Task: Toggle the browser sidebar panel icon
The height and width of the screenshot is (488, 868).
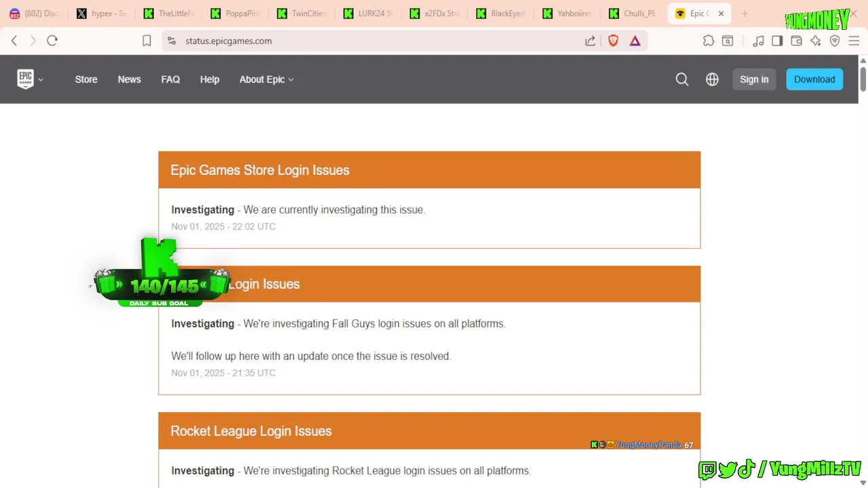Action: pyautogui.click(x=777, y=41)
